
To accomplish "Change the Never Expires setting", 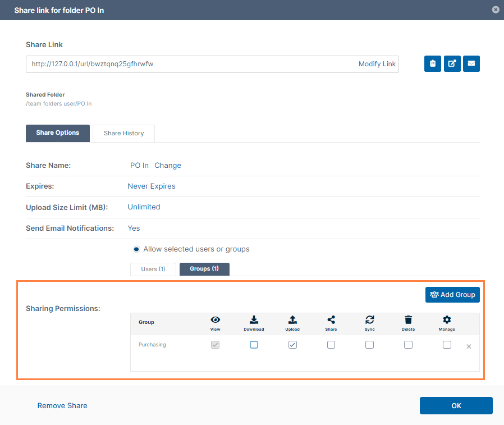I will pos(152,186).
